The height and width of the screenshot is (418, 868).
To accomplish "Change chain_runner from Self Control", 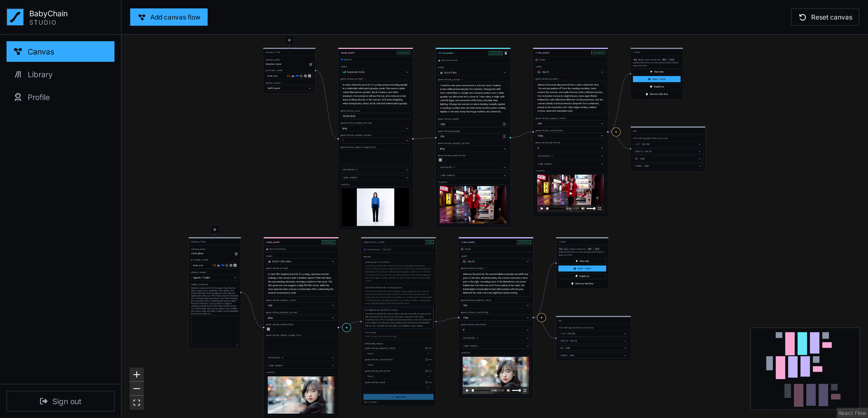I will [289, 88].
